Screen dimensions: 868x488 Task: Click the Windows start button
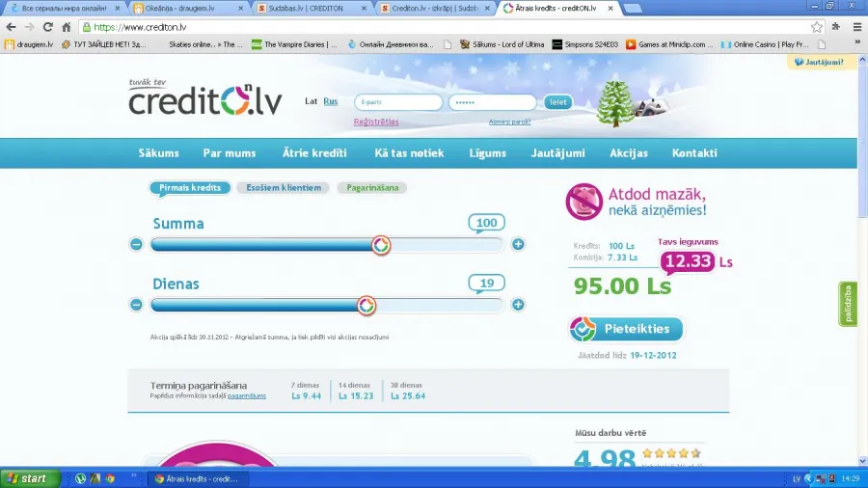pos(30,478)
